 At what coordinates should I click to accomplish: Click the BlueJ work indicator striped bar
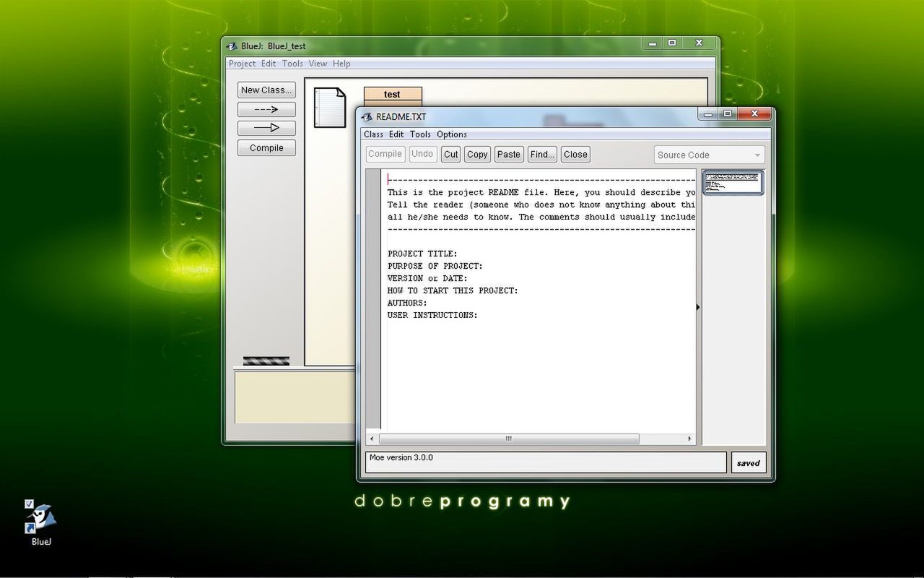[266, 361]
